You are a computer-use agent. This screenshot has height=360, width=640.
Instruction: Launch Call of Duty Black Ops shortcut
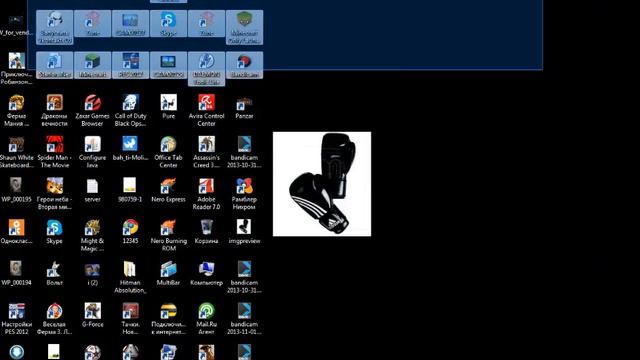coord(130,111)
